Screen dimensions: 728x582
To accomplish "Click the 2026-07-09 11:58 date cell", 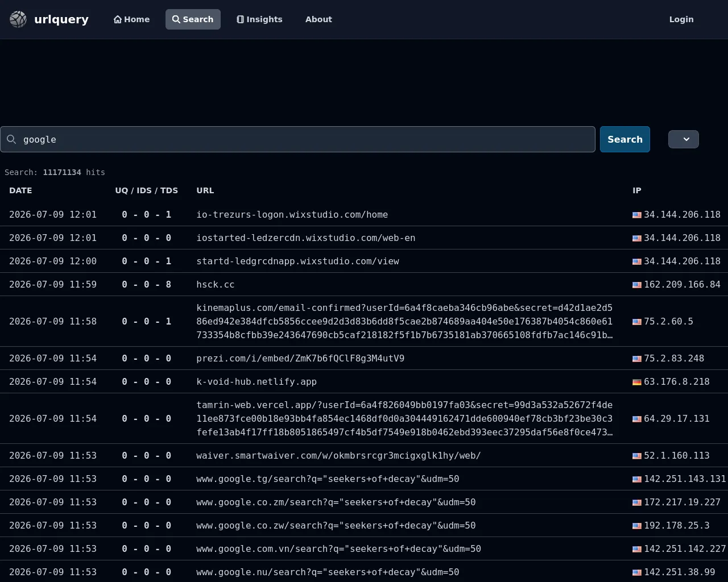I will click(53, 322).
